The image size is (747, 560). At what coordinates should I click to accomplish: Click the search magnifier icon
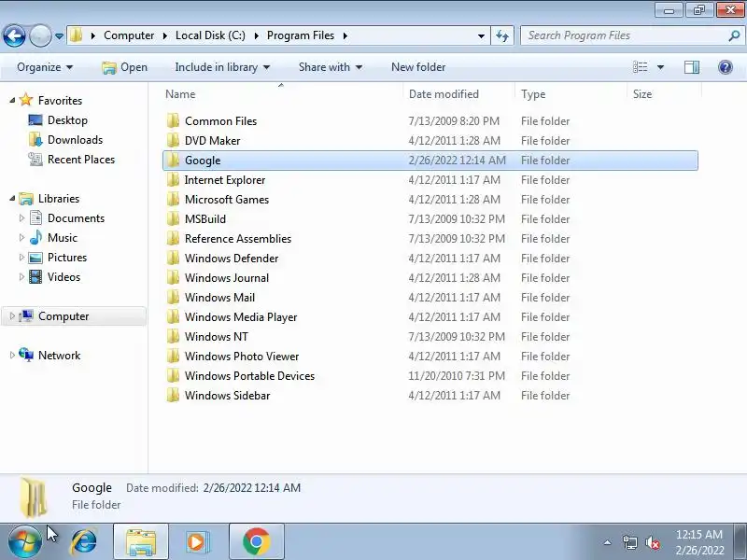(734, 35)
